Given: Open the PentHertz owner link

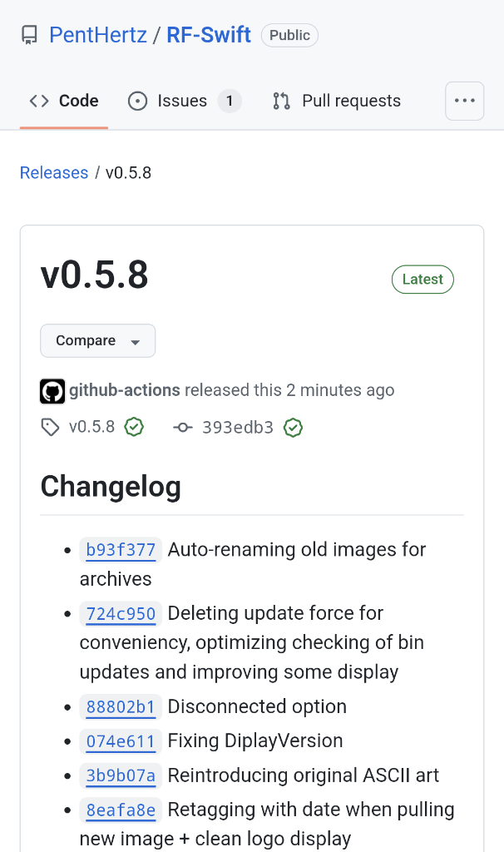Looking at the screenshot, I should (x=98, y=35).
